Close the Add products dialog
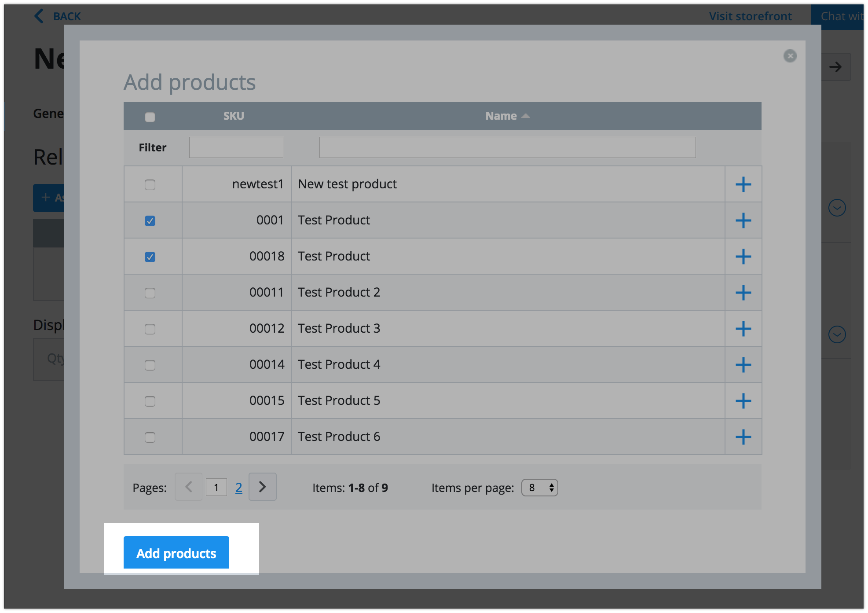Screen dimensions: 868x613 point(790,56)
